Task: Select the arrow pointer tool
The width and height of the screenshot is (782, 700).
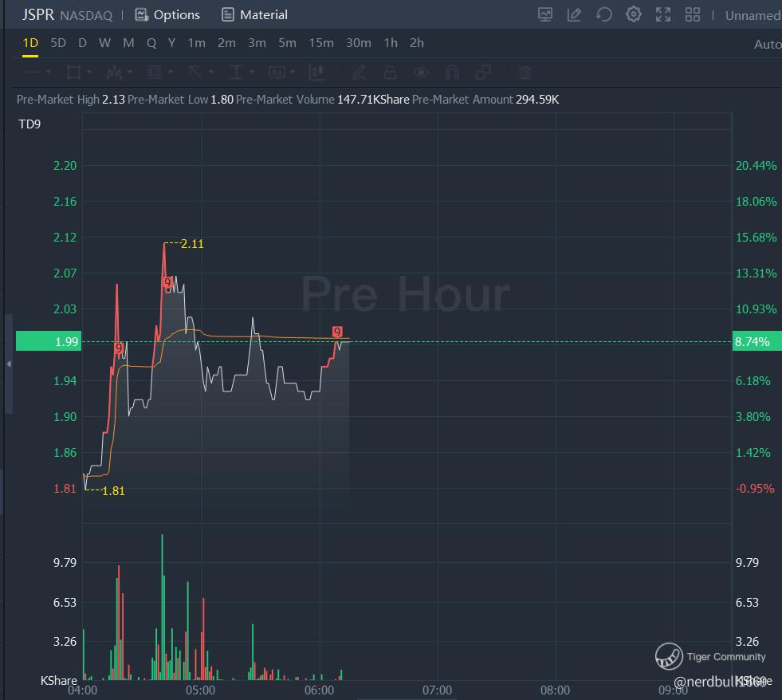Action: click(x=195, y=73)
